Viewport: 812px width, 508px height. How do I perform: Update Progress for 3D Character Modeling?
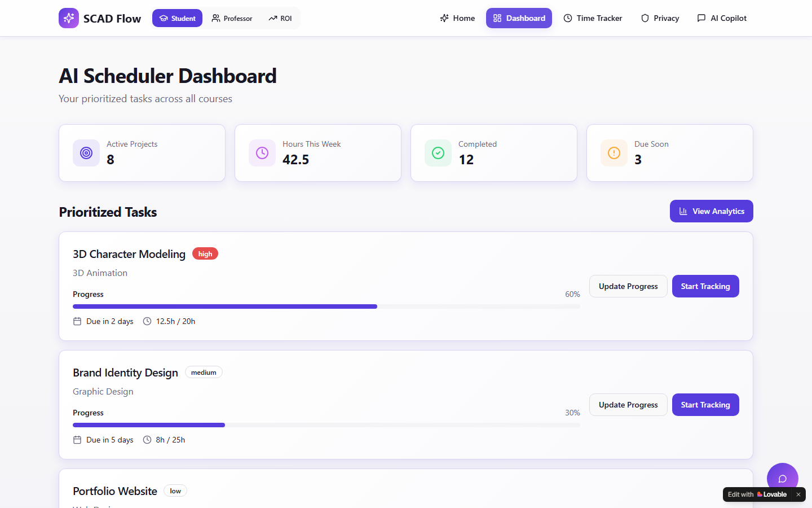(x=628, y=286)
